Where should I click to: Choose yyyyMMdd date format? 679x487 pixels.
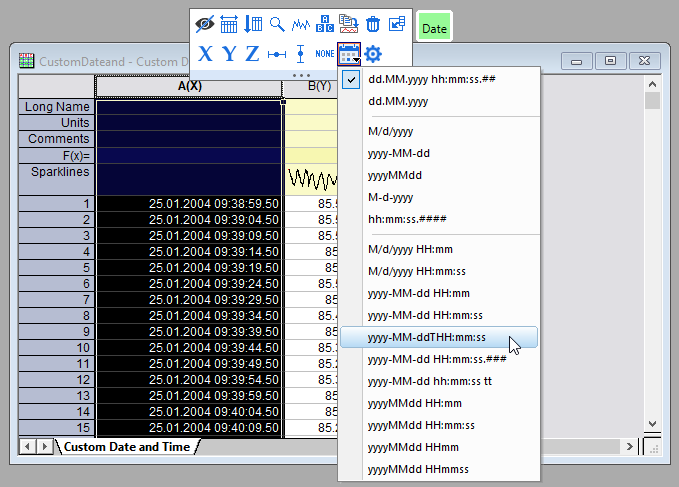click(x=398, y=174)
